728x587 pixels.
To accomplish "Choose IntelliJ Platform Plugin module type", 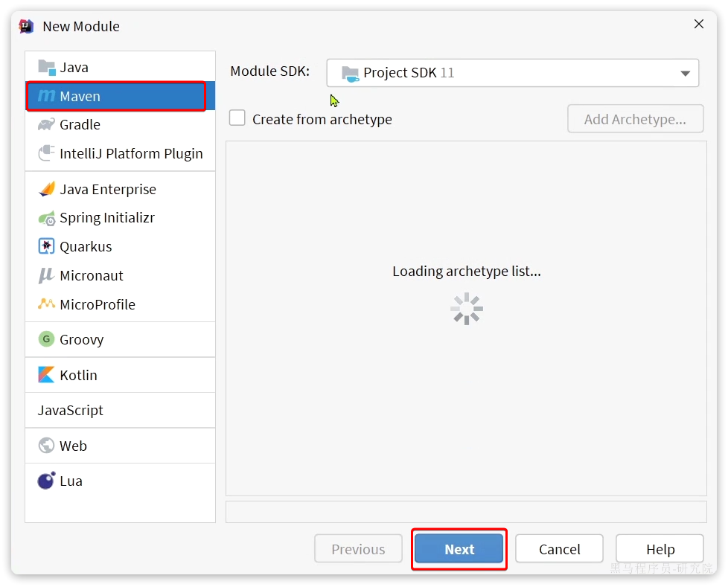I will [121, 153].
